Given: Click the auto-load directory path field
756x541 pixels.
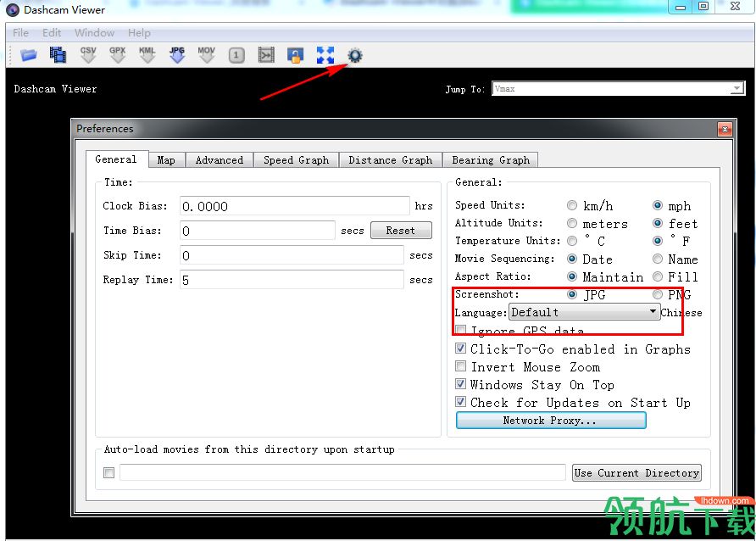Looking at the screenshot, I should click(342, 472).
